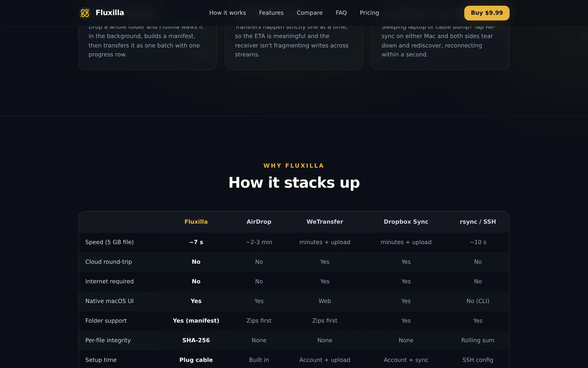This screenshot has height=368, width=588.
Task: Click the one-at-a-time transfers description paragraph
Action: point(292,41)
